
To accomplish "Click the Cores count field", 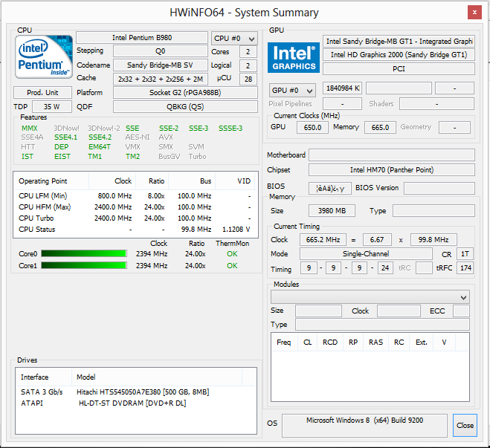I will click(248, 52).
